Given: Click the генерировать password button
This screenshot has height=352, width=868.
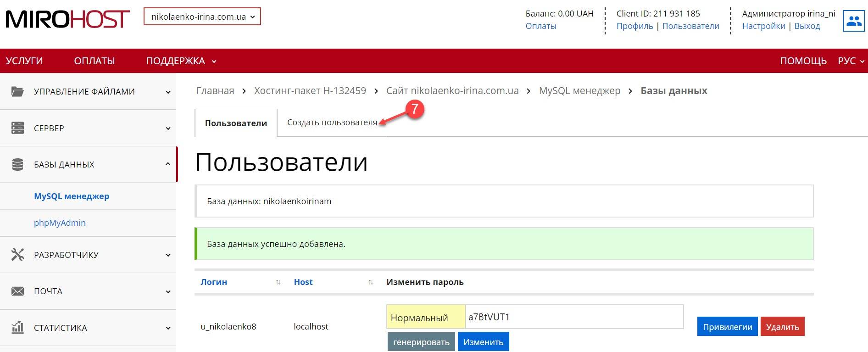Looking at the screenshot, I should coord(421,342).
